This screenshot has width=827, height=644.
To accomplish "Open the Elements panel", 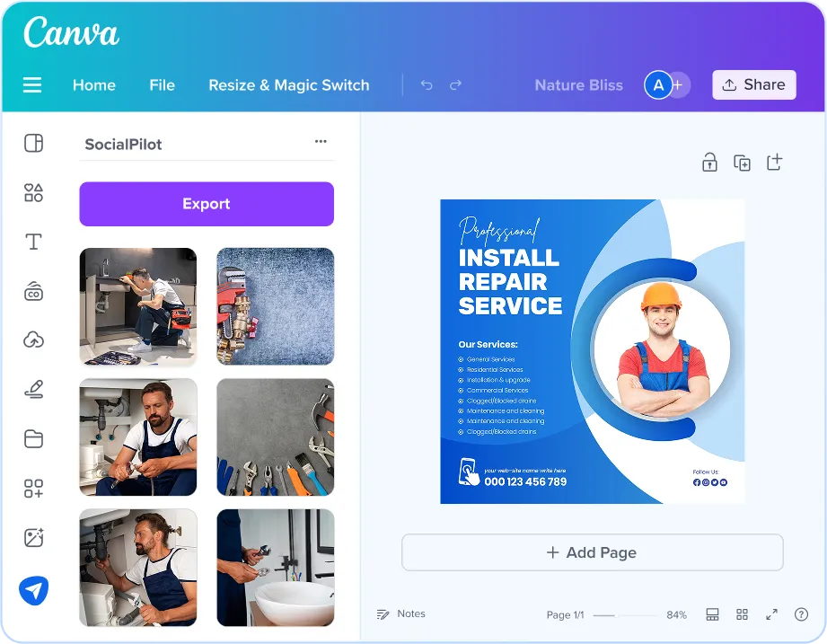I will [x=33, y=192].
